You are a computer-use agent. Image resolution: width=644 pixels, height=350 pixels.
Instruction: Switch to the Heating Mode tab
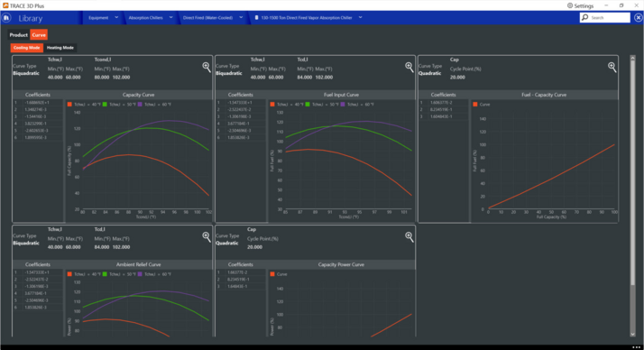(x=60, y=48)
